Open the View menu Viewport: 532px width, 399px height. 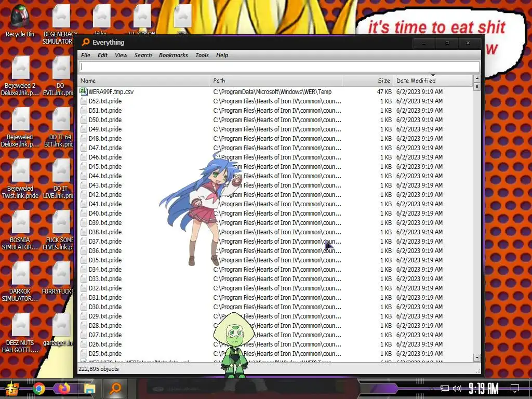click(x=121, y=55)
